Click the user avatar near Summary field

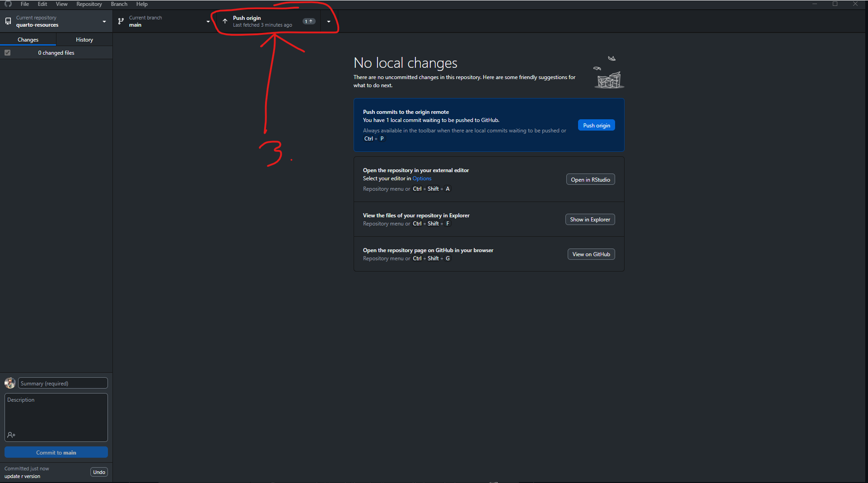pos(10,383)
